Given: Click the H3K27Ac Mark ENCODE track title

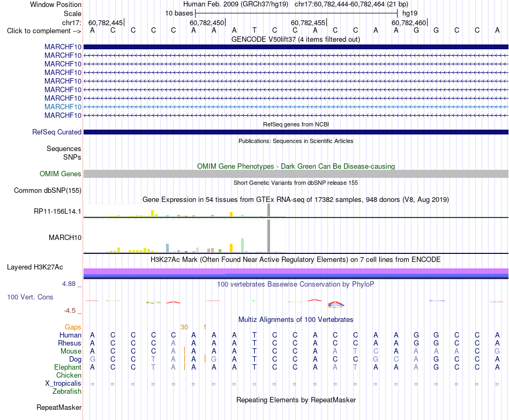Looking at the screenshot, I should (296, 260).
